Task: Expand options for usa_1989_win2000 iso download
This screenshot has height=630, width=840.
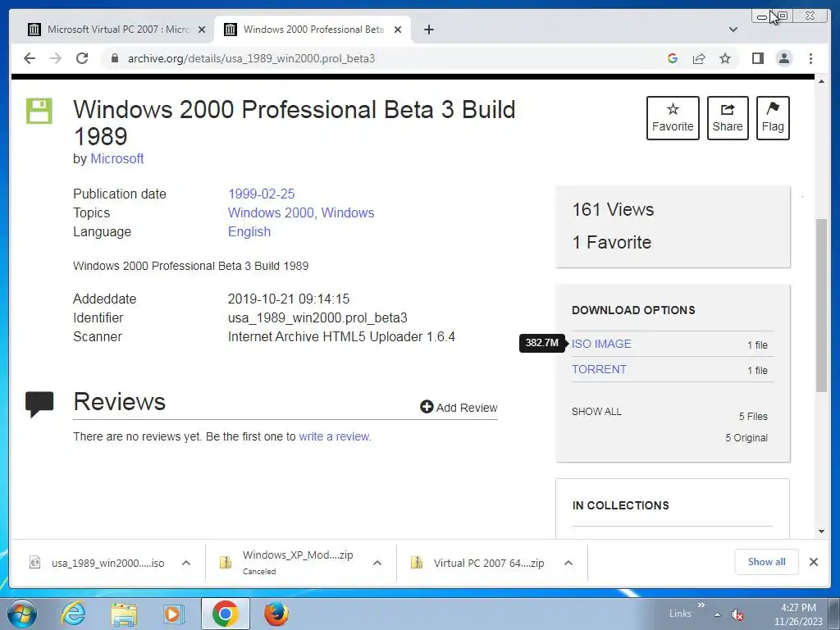Action: [x=186, y=563]
